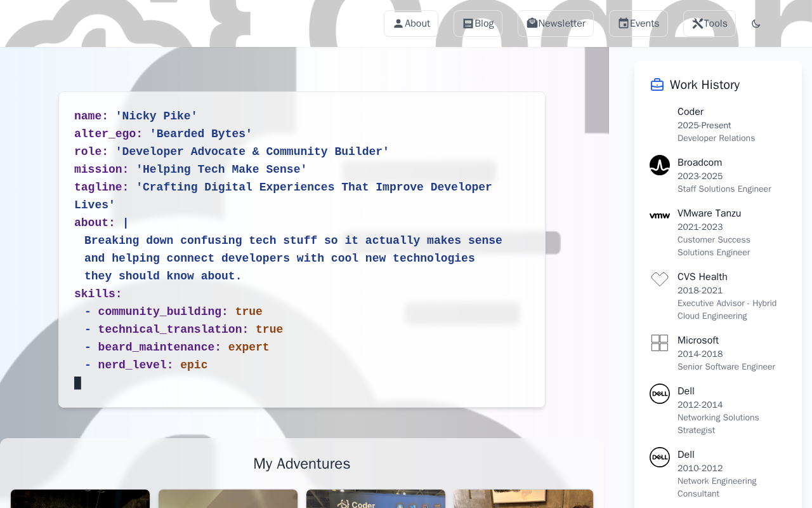Screen dimensions: 812x508
Task: Click the Microsoft squares logo
Action: (x=660, y=343)
